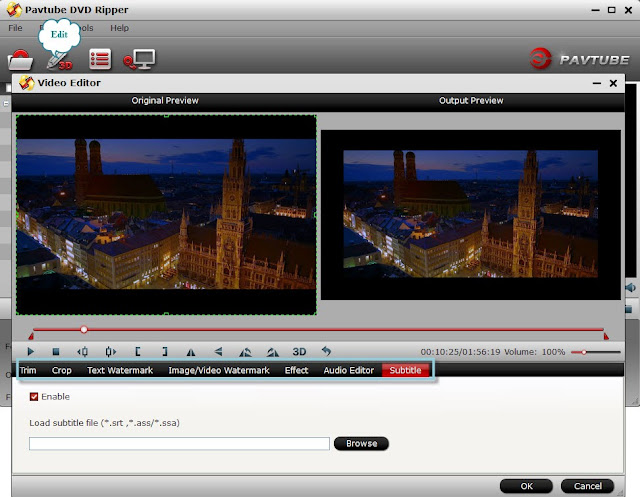Adjust the volume slider handle
The height and width of the screenshot is (497, 640).
click(584, 352)
